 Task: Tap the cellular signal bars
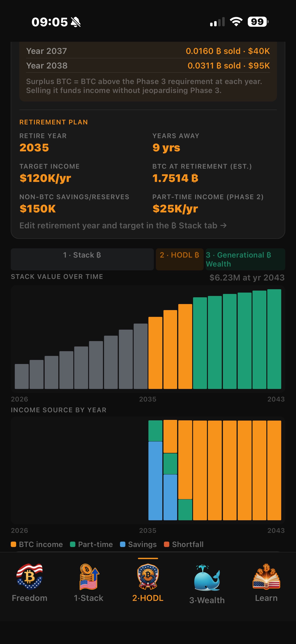click(217, 22)
